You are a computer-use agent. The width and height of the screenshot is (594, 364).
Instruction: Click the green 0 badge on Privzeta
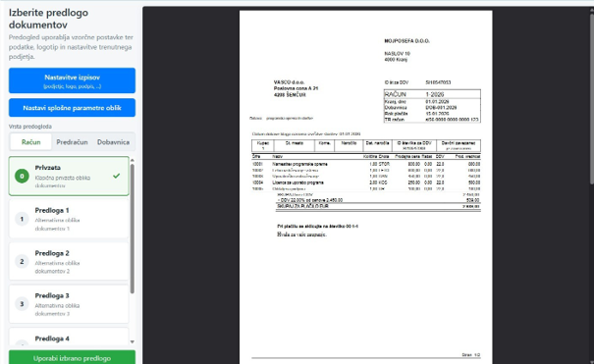[22, 176]
